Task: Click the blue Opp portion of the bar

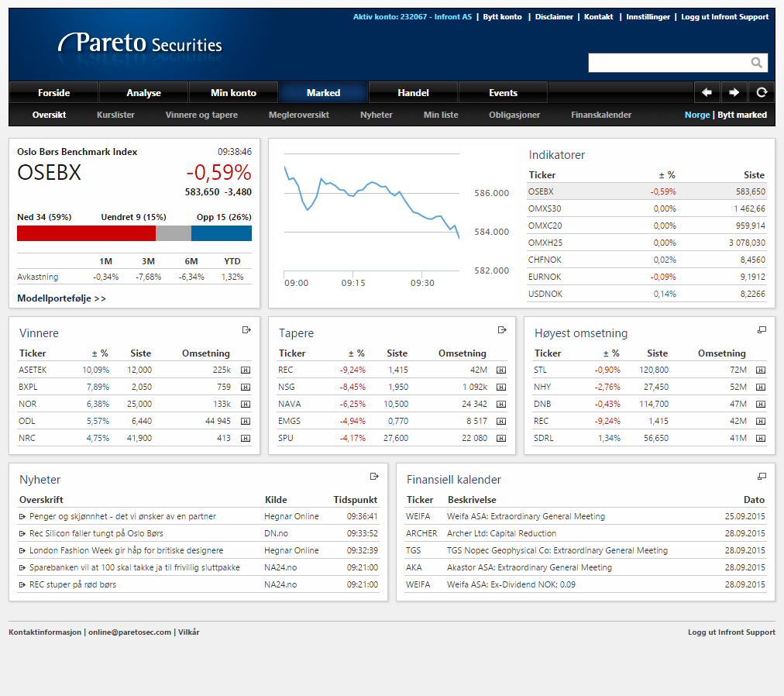Action: click(221, 233)
